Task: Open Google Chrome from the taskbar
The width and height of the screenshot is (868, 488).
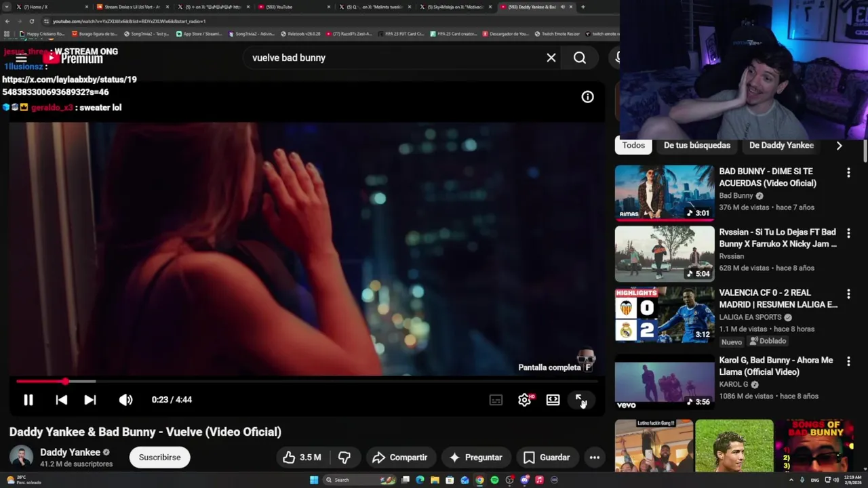Action: [x=479, y=480]
